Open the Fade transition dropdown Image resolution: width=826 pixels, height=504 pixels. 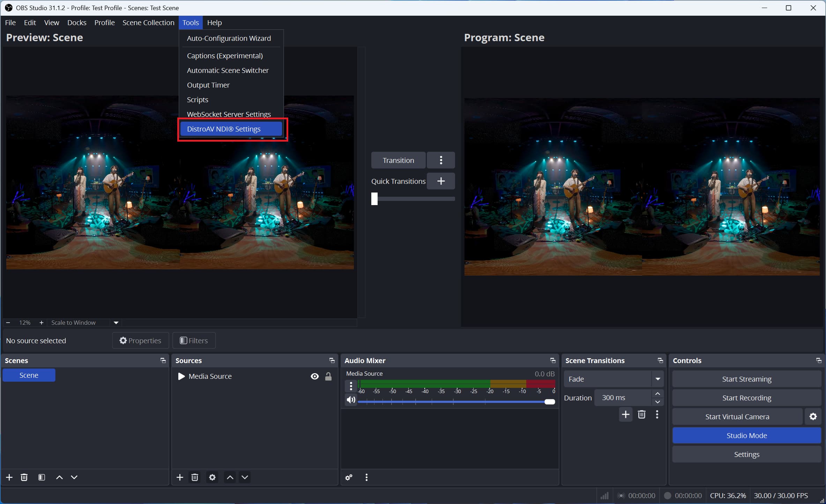point(658,379)
